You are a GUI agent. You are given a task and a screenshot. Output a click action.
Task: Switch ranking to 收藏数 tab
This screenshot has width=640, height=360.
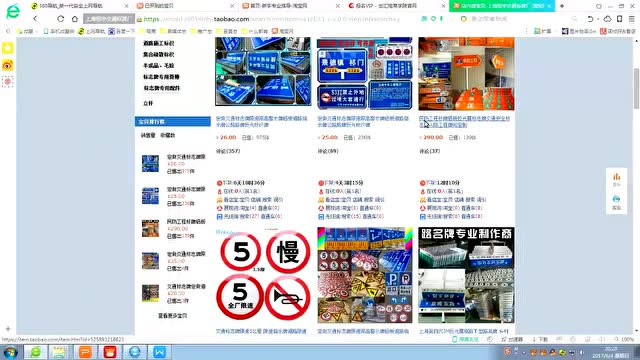(x=167, y=135)
